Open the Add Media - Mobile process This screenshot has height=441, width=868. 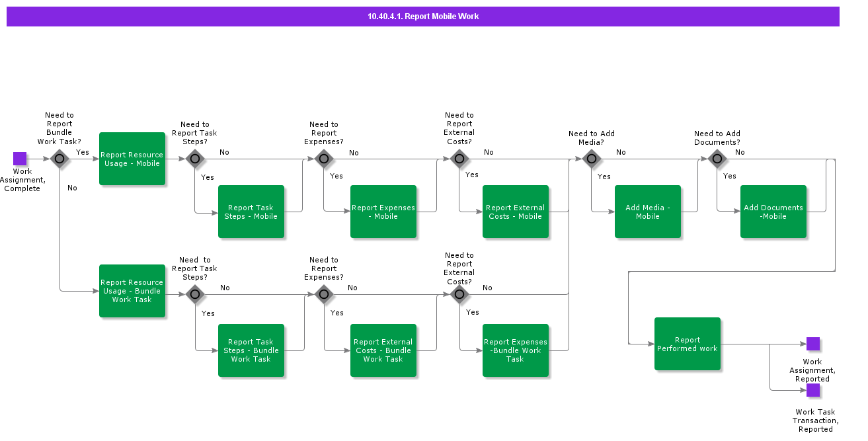click(648, 212)
